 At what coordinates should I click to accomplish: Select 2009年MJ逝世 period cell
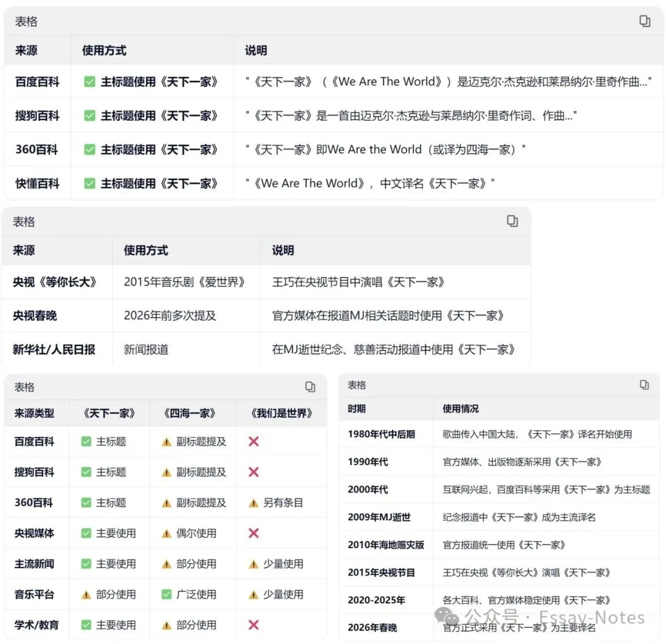(x=379, y=517)
